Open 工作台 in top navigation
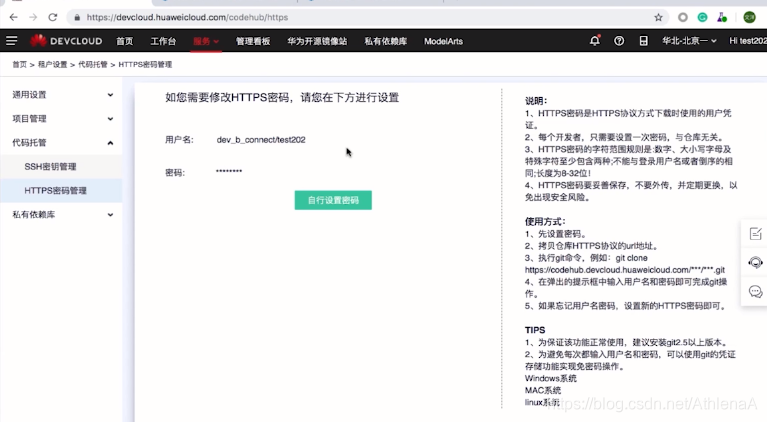This screenshot has height=422, width=767. pyautogui.click(x=163, y=41)
